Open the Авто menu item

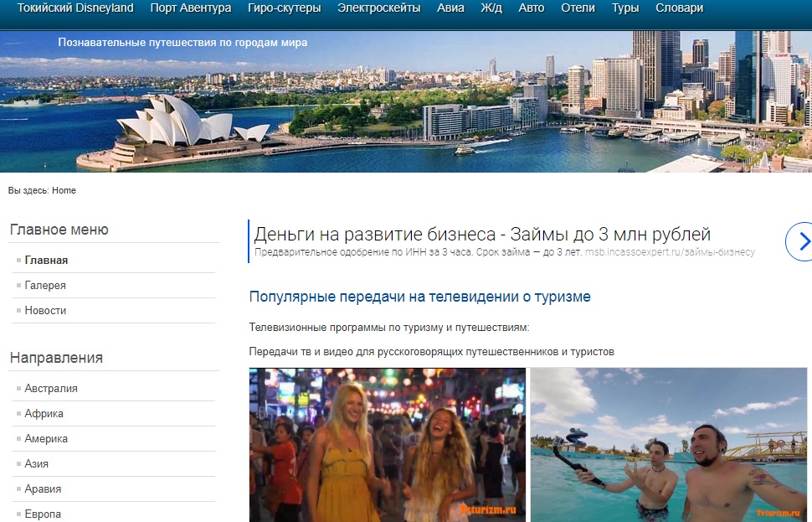[532, 8]
